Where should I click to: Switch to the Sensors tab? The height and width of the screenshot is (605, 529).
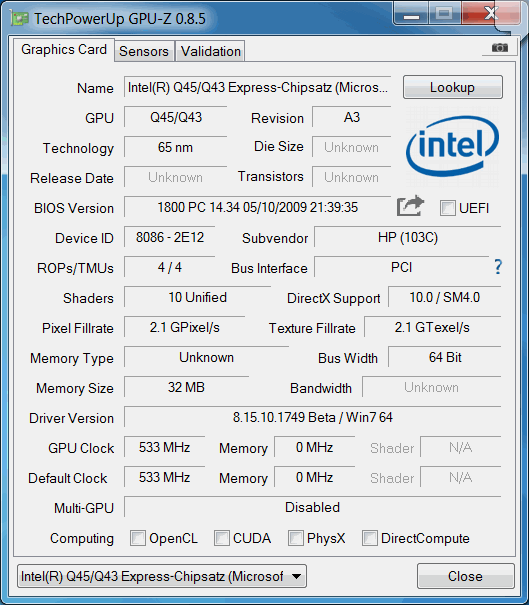tap(144, 51)
